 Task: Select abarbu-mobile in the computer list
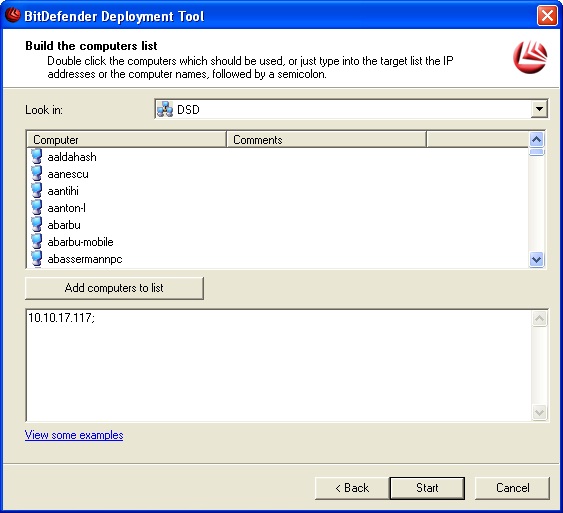coord(80,242)
